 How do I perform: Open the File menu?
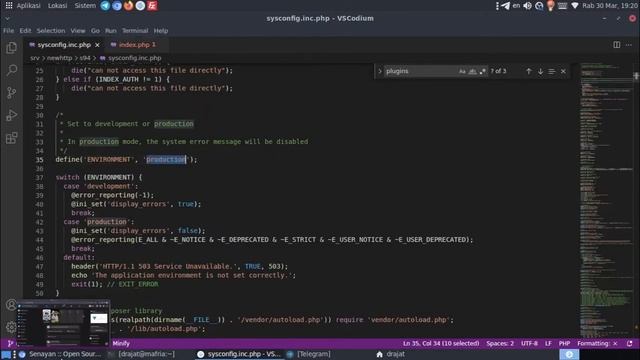(8, 31)
